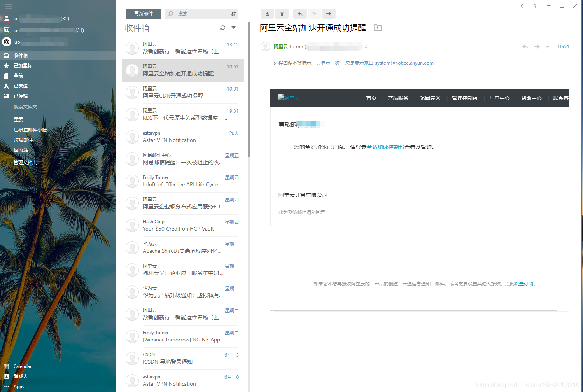Click the message list vertical scrollbar
Viewport: 583px width, 392px height.
(x=249, y=89)
